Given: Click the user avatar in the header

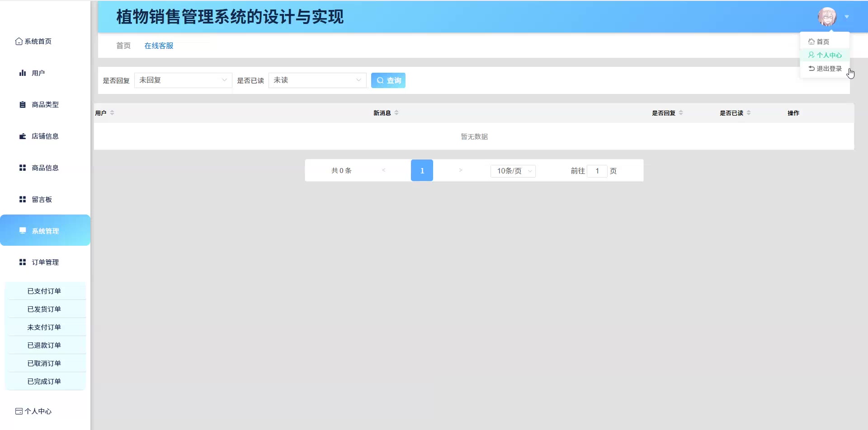Looking at the screenshot, I should pos(827,17).
